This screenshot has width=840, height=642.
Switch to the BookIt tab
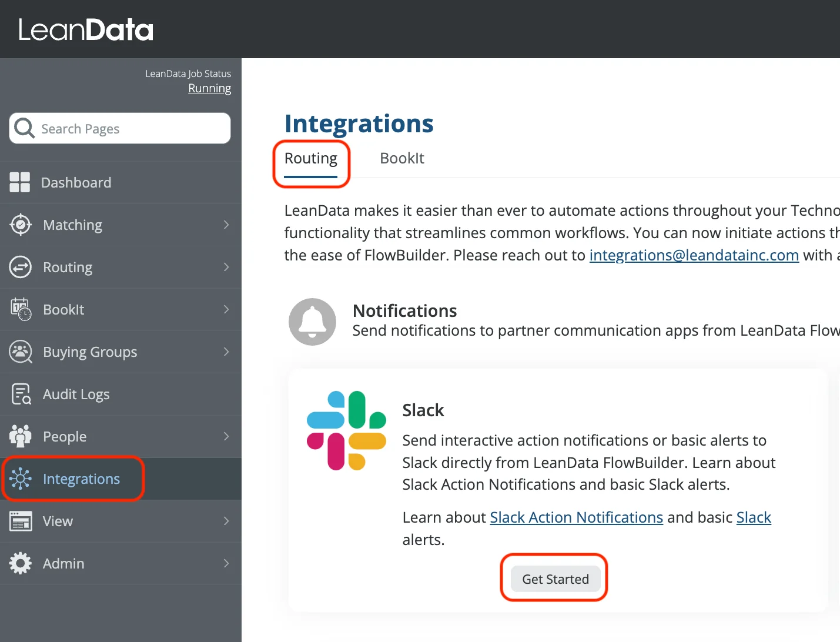click(402, 158)
